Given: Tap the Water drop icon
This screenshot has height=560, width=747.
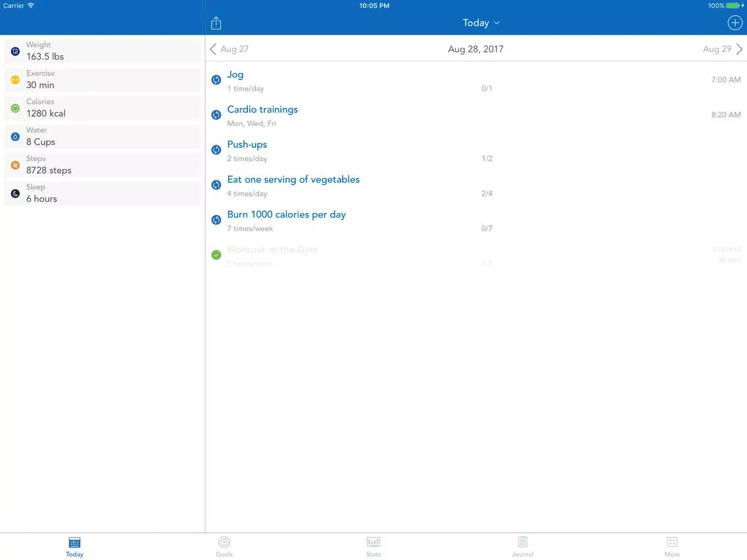Looking at the screenshot, I should (14, 136).
